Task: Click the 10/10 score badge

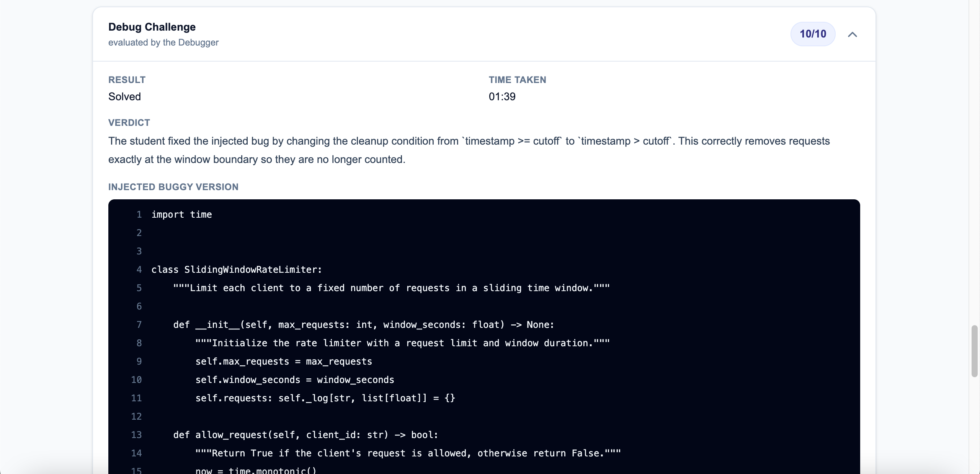Action: coord(813,34)
